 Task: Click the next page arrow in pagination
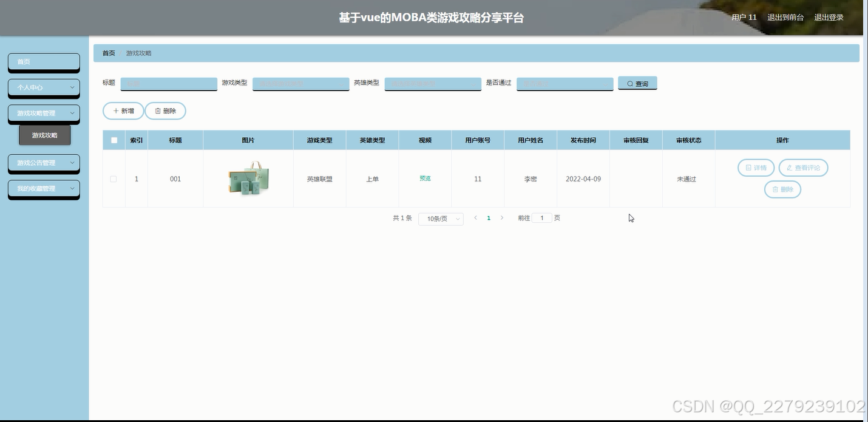(x=502, y=217)
